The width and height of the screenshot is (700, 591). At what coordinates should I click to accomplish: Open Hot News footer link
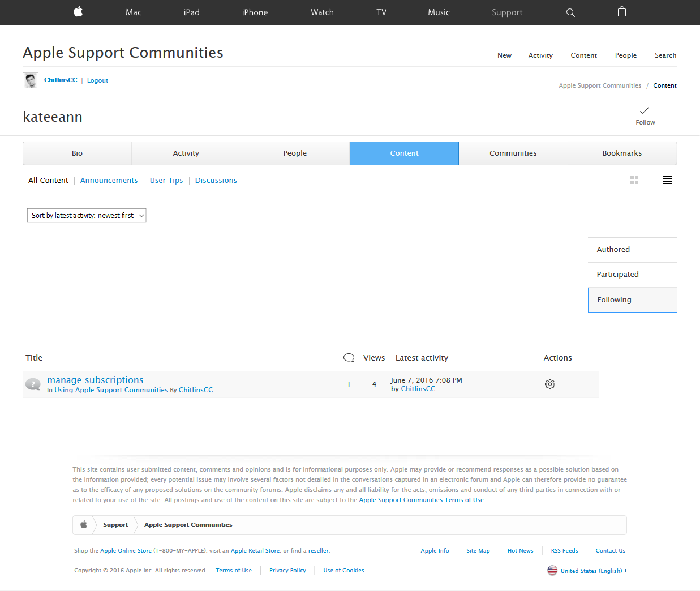point(521,551)
